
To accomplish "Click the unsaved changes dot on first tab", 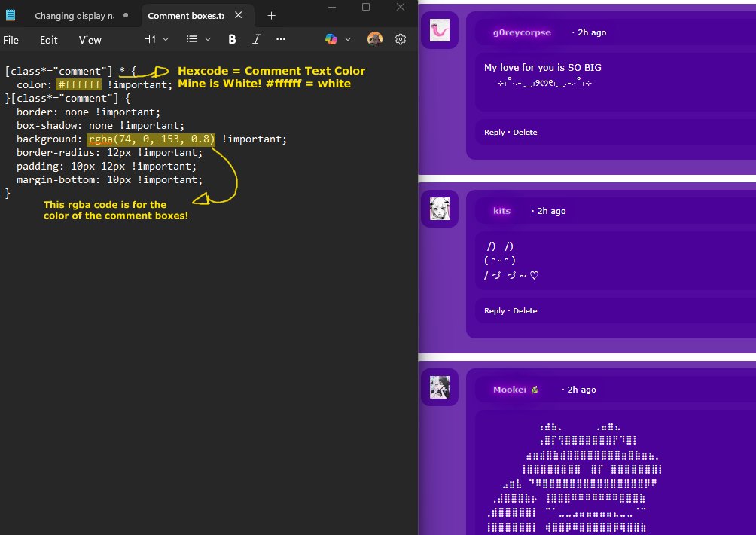I will tap(124, 15).
